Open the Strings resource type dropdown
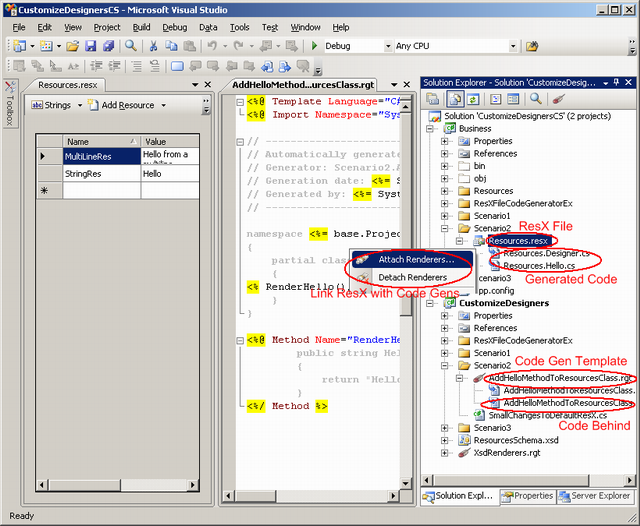 click(x=80, y=105)
